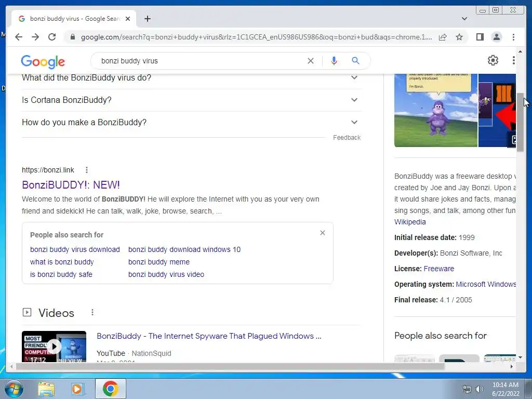532x399 pixels.
Task: Search 'what is bonzi buddy'
Action: [62, 262]
